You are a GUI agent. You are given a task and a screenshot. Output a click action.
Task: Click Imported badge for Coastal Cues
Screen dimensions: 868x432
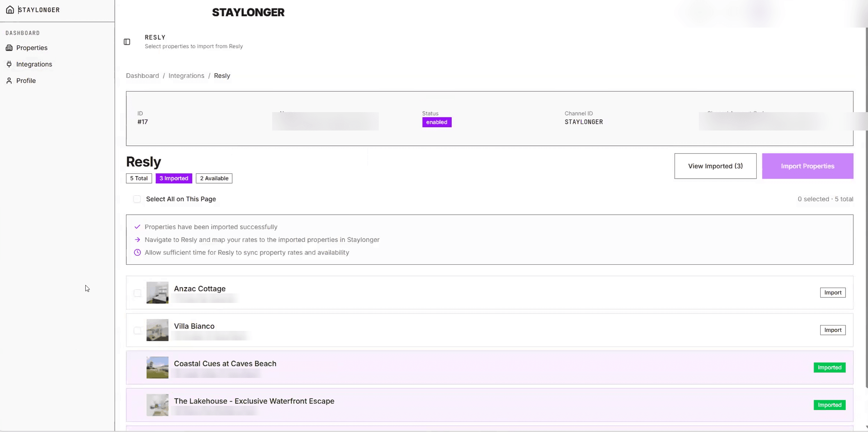coord(830,368)
